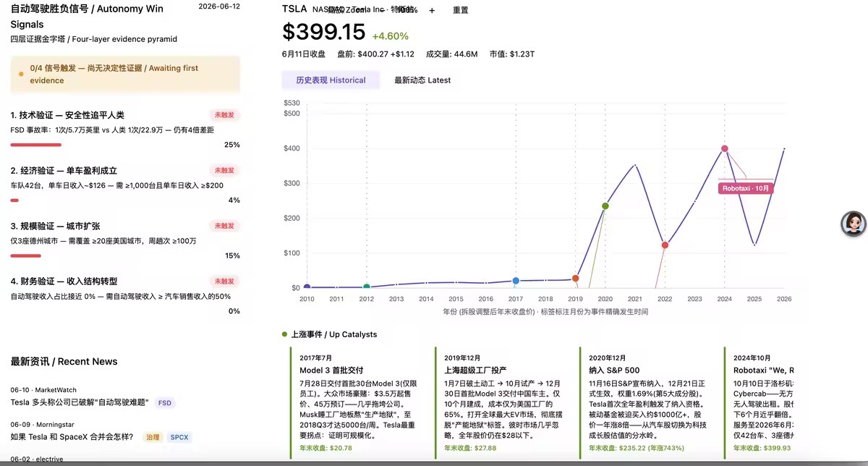Select the 2020 green chart marker
868x466 pixels.
[605, 206]
